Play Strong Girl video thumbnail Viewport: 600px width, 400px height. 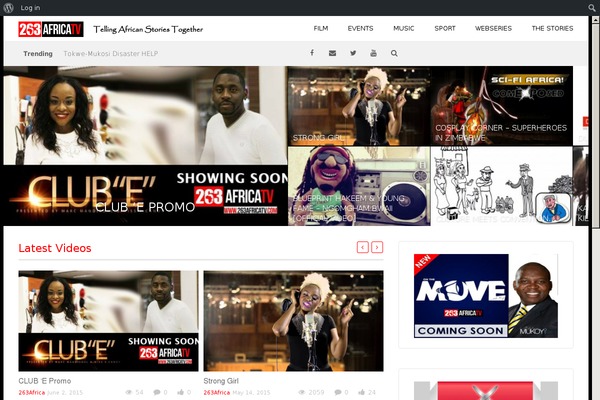(x=293, y=321)
